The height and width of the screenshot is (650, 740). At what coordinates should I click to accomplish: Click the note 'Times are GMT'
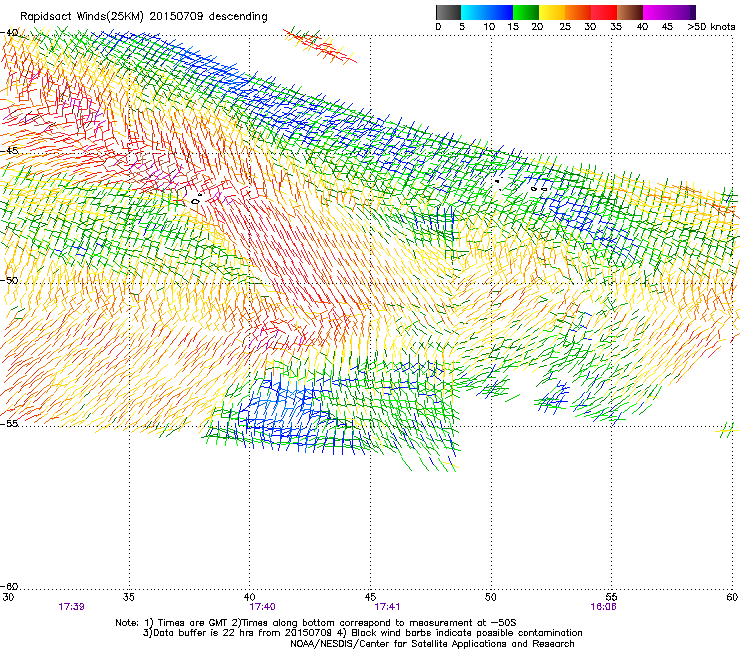point(193,623)
